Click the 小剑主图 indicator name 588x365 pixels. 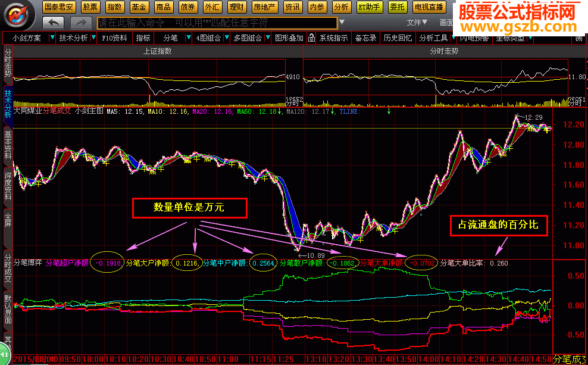click(x=89, y=111)
